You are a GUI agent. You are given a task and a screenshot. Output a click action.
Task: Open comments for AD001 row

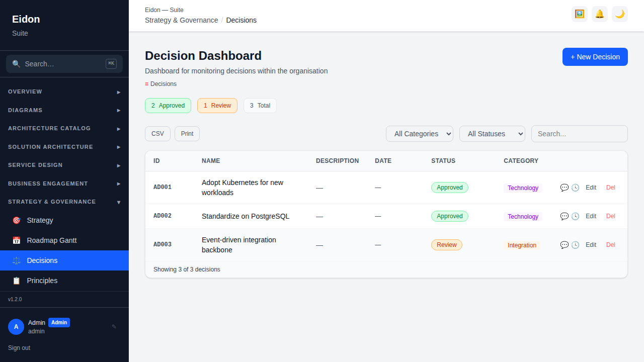click(565, 188)
